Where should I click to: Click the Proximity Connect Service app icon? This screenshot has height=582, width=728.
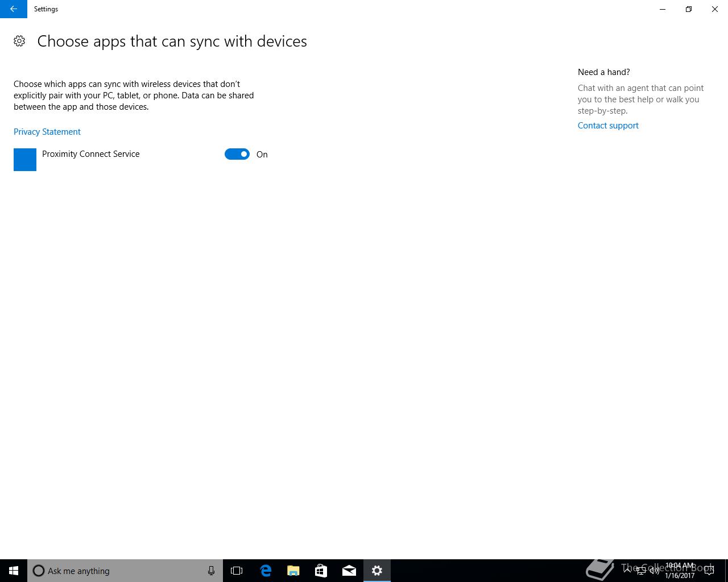tap(25, 160)
